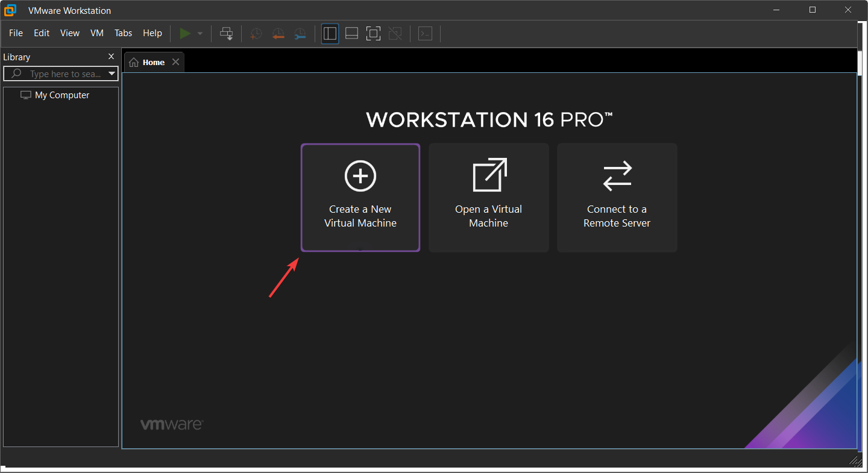This screenshot has height=473, width=868.
Task: Toggle the thumbnail bar view icon
Action: click(x=351, y=34)
